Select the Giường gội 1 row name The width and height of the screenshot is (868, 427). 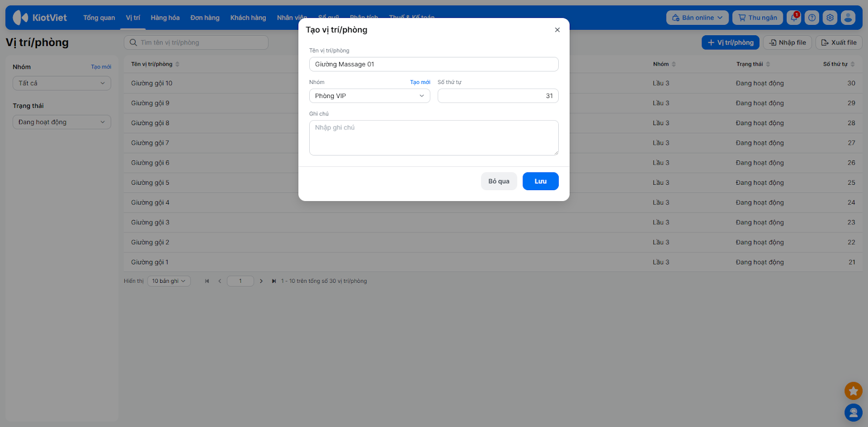[x=150, y=262]
